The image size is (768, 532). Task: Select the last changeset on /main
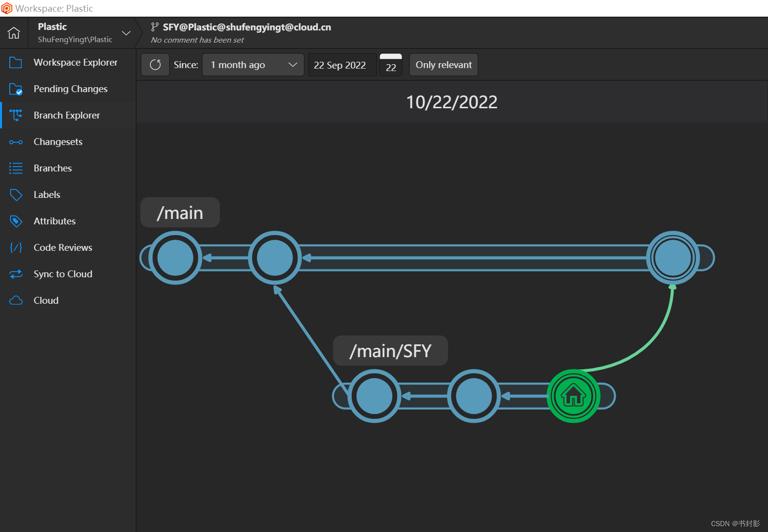pyautogui.click(x=673, y=258)
